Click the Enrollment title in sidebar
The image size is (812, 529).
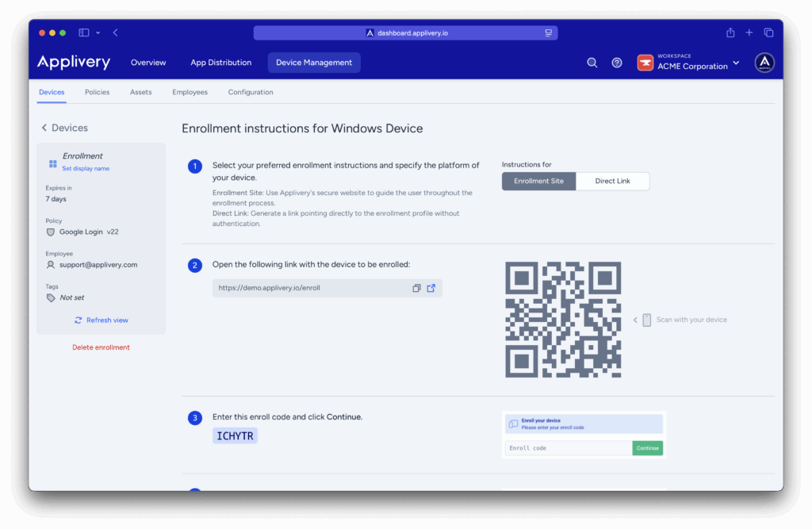tap(82, 156)
